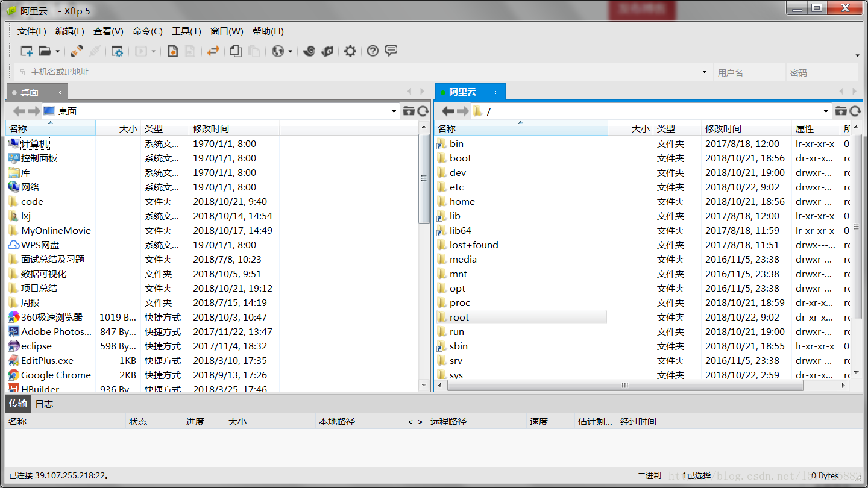This screenshot has width=868, height=488.
Task: Go back in the remote 阿里云 pane
Action: click(448, 111)
